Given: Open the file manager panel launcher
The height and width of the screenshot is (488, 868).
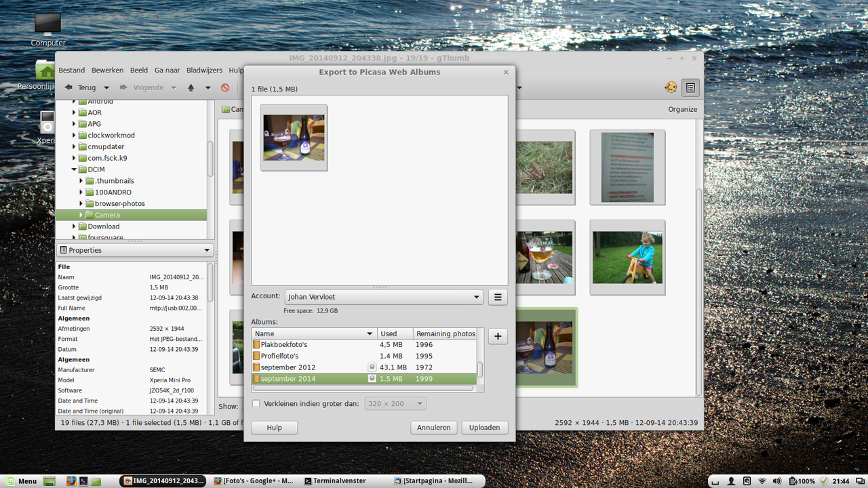Looking at the screenshot, I should [x=96, y=481].
